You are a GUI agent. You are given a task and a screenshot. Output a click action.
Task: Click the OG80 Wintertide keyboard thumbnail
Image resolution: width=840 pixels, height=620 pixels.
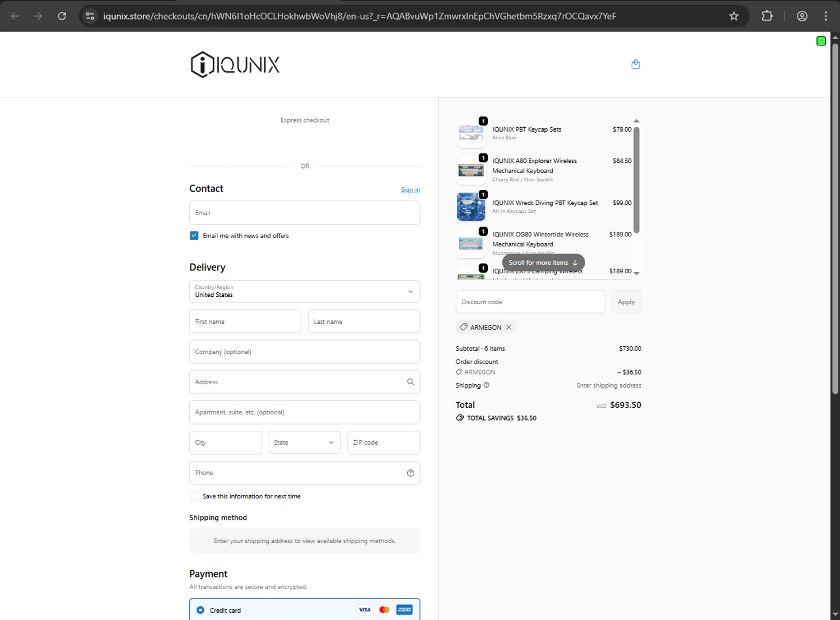click(471, 244)
